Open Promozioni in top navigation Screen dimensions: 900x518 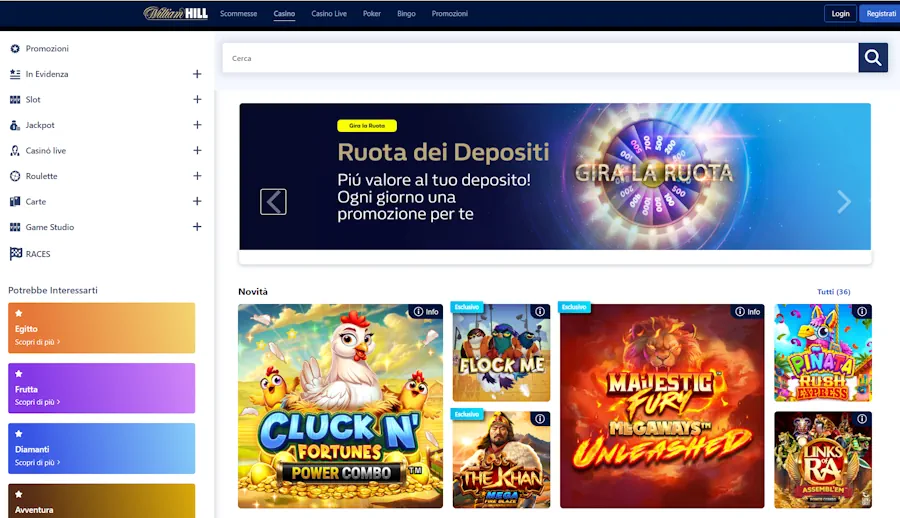449,14
